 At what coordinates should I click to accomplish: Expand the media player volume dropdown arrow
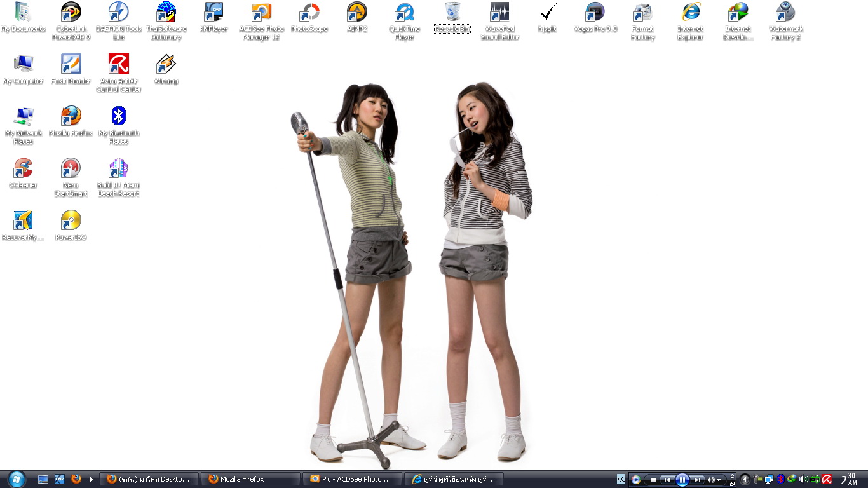pyautogui.click(x=719, y=480)
